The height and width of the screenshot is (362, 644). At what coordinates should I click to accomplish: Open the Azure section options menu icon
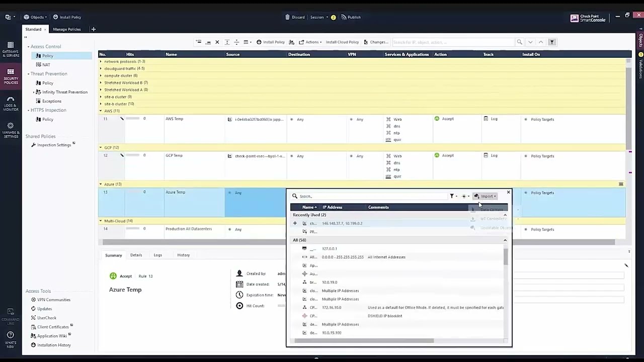[x=621, y=185]
